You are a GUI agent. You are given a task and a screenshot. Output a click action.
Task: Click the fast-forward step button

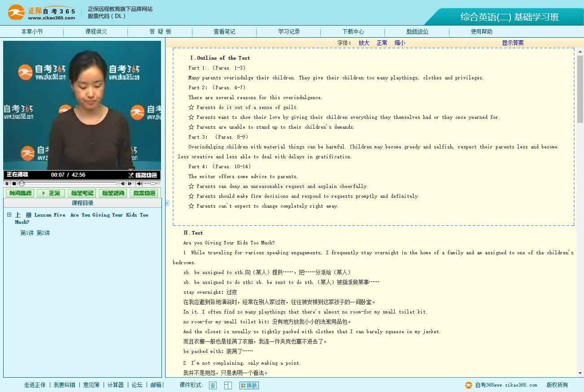130,183
